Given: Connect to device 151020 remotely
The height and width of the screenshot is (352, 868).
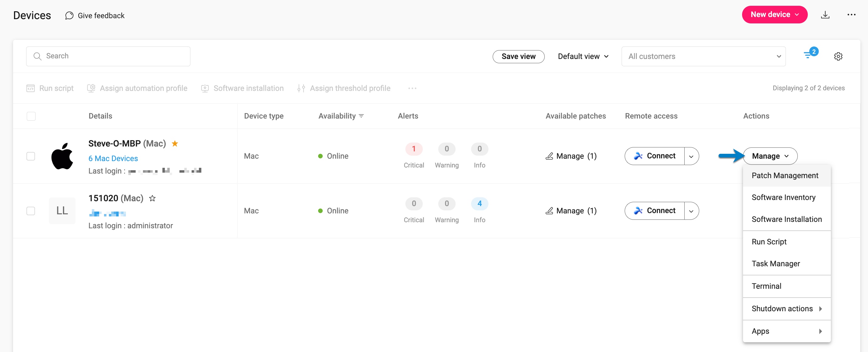Looking at the screenshot, I should pos(654,211).
